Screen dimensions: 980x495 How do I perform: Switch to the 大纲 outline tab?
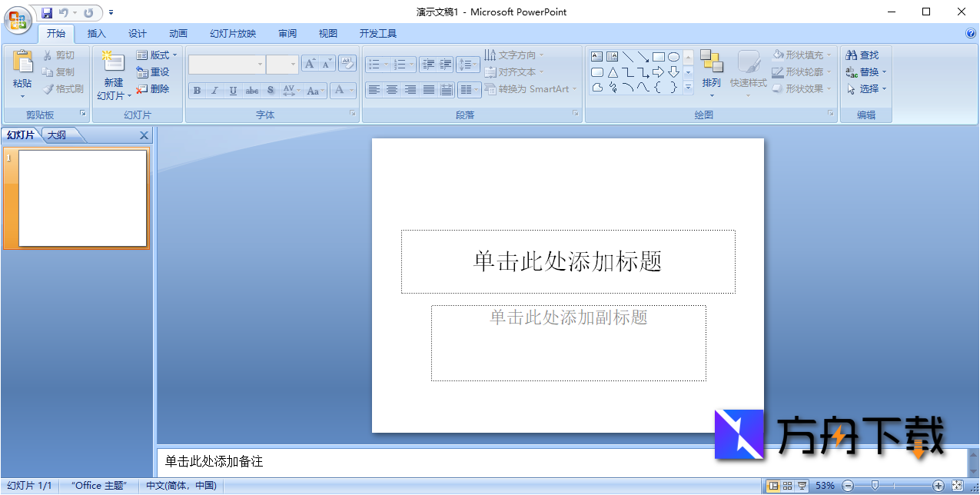[x=58, y=135]
